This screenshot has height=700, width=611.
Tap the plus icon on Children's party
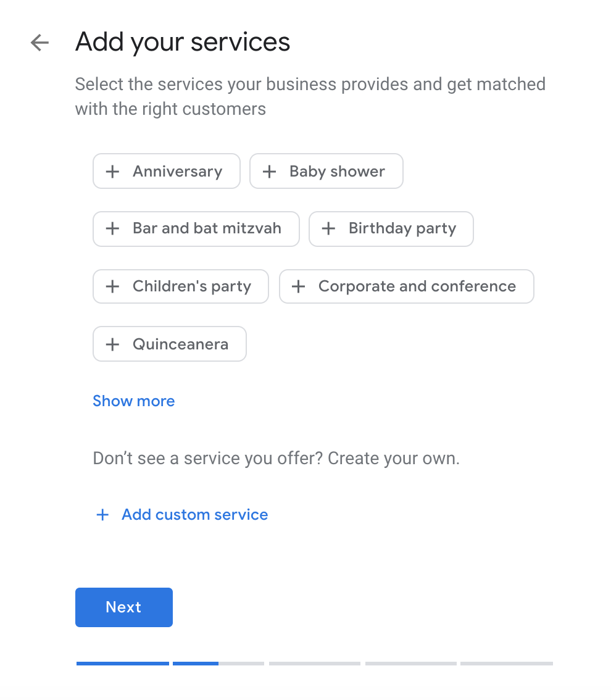pos(112,286)
